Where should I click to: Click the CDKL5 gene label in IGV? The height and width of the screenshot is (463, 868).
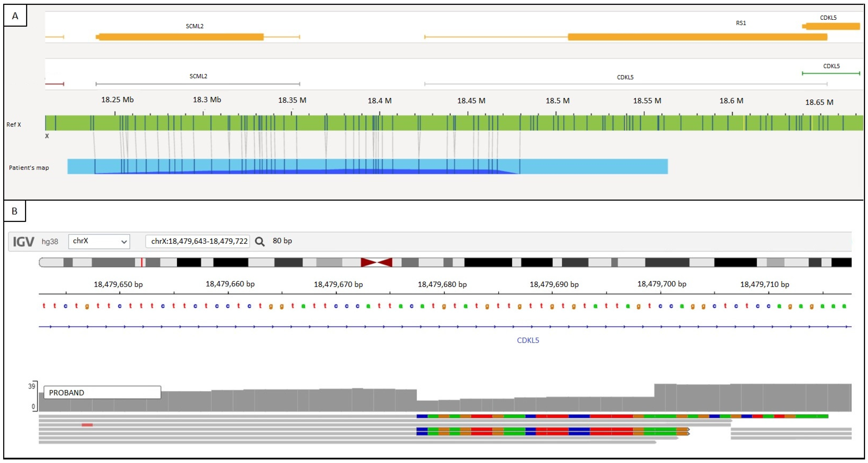[528, 340]
